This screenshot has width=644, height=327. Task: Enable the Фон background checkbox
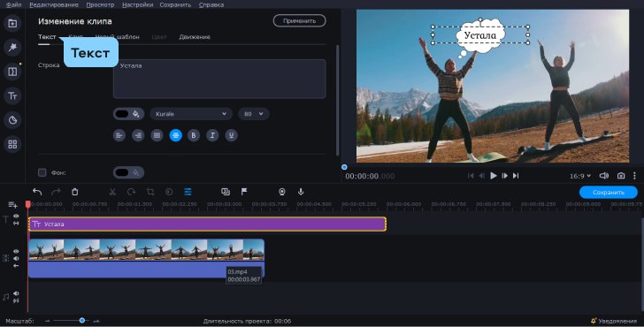(42, 172)
